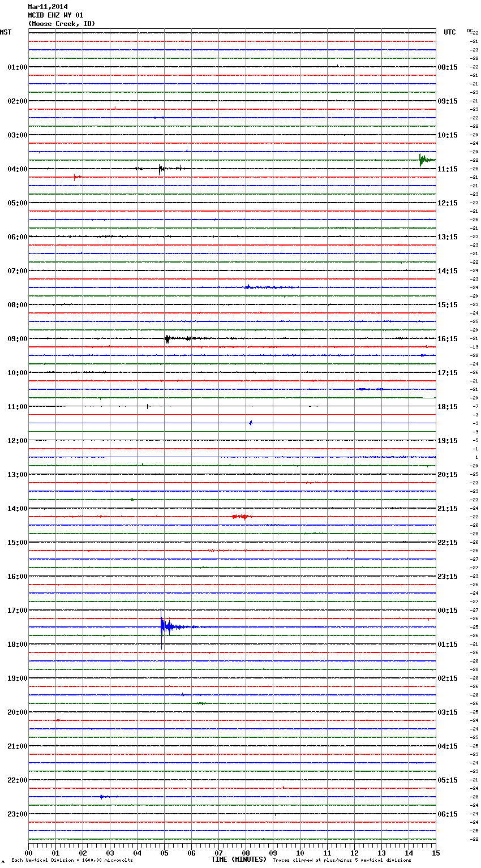Select the "04:00" MST hour label

point(17,169)
